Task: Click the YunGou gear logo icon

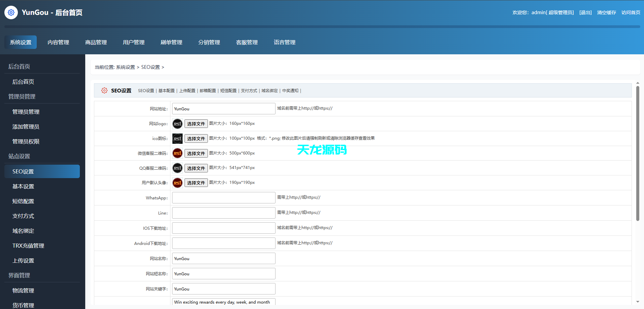Action: 11,12
